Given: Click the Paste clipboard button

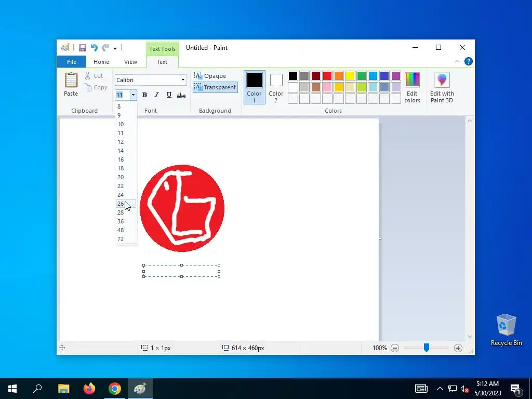Looking at the screenshot, I should (71, 84).
